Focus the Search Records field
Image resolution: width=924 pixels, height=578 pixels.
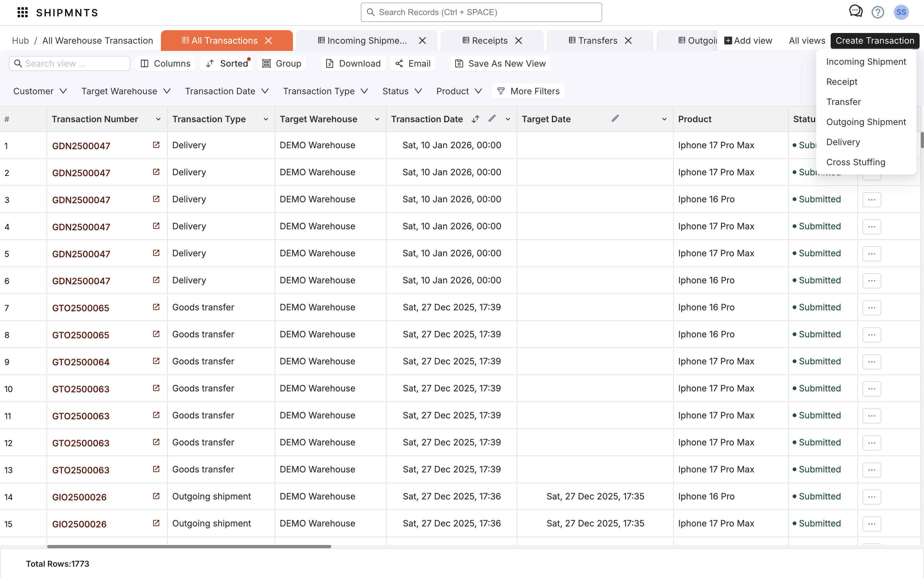click(x=481, y=12)
